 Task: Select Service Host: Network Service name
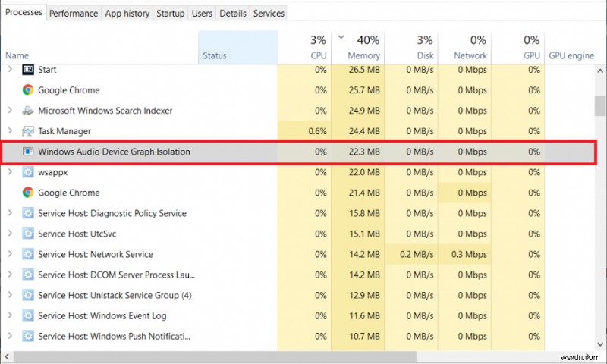click(96, 254)
